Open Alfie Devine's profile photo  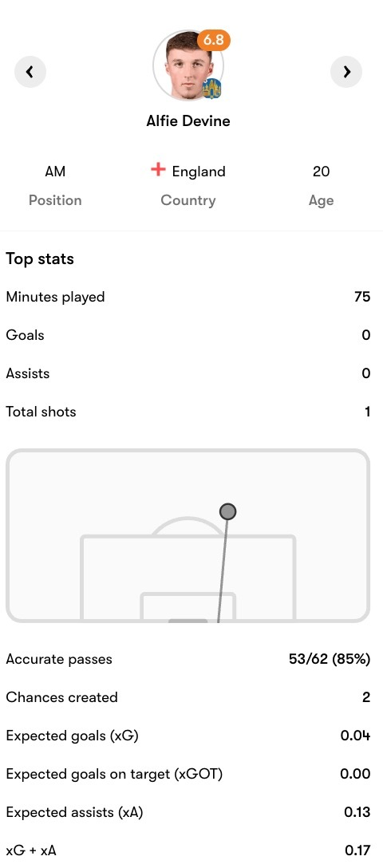pos(188,65)
